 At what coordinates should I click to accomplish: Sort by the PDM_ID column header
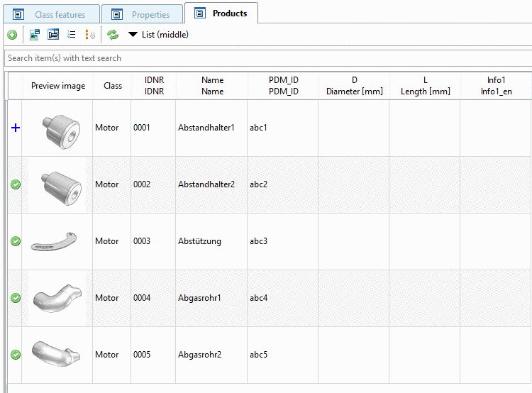tap(284, 86)
